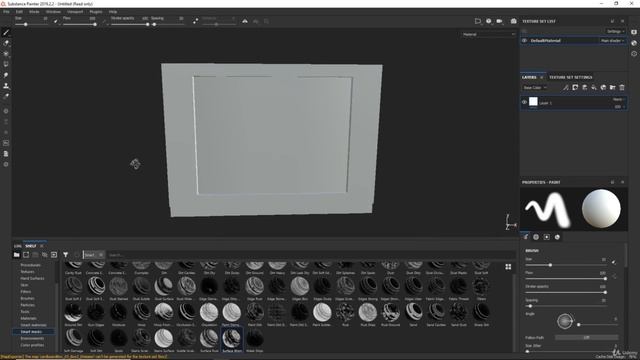Open the Mode menu
The height and width of the screenshot is (360, 640).
pos(34,12)
